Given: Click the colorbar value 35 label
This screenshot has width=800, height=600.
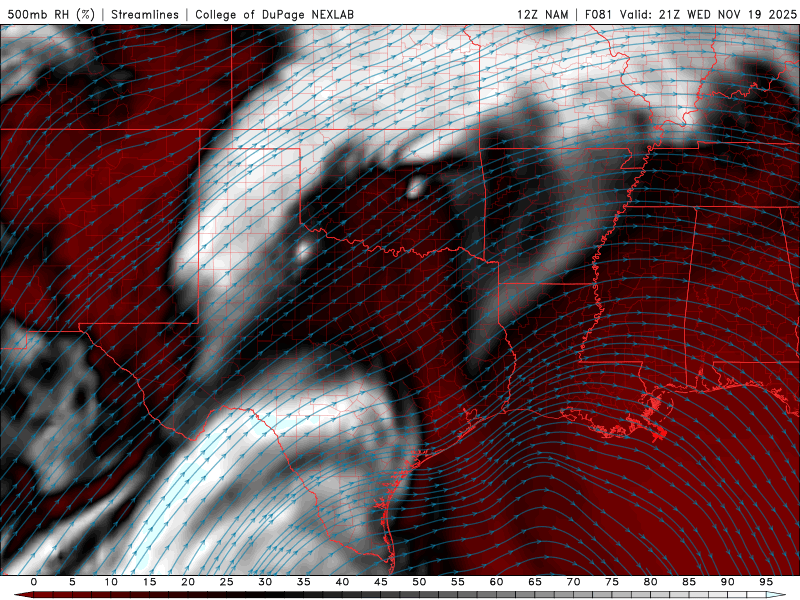Looking at the screenshot, I should [304, 582].
